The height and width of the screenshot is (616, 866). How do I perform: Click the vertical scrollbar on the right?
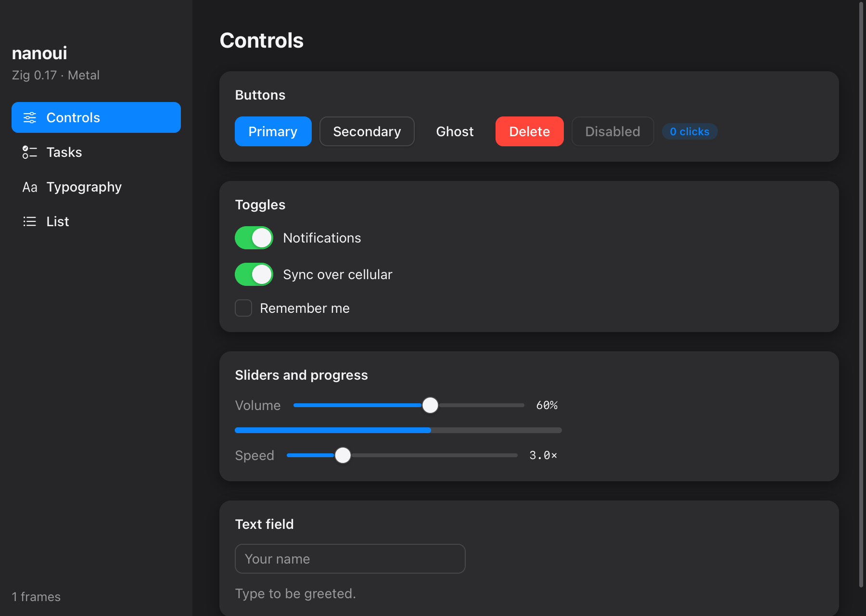tap(861, 295)
